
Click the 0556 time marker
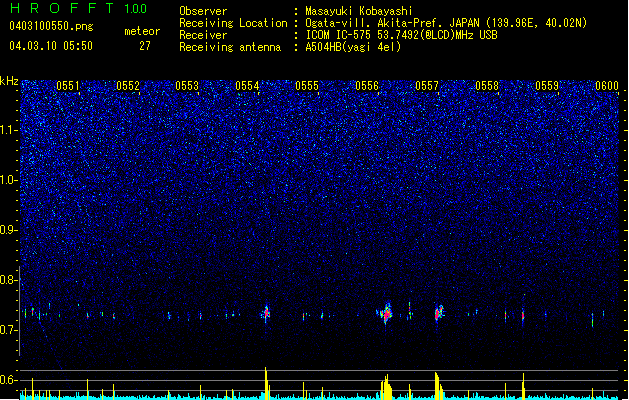coord(367,86)
